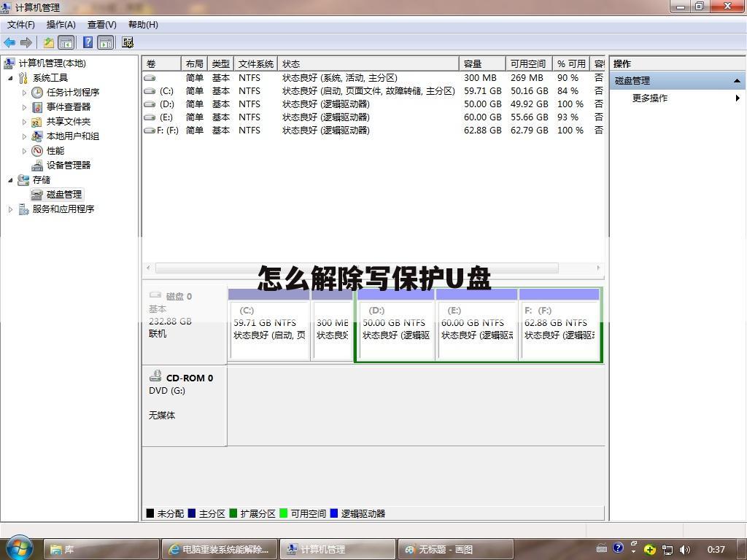Sort by the 文件系统 column header
747x560 pixels.
[x=256, y=64]
